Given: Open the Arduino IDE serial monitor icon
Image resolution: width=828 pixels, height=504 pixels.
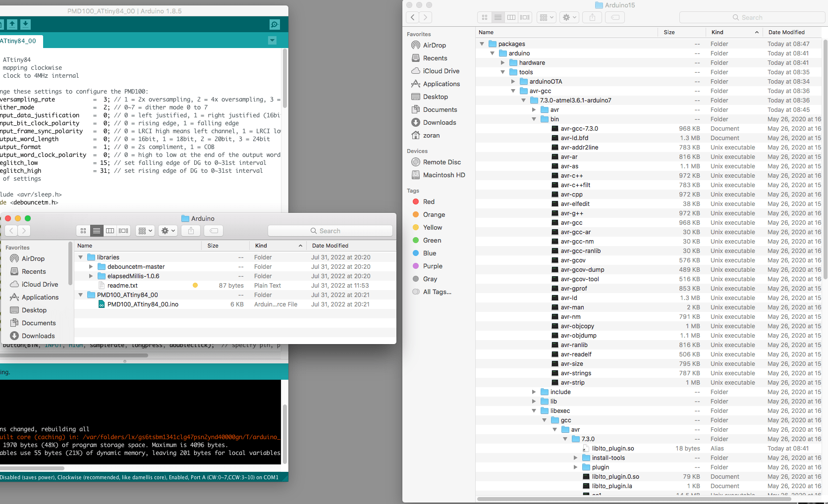Looking at the screenshot, I should (275, 24).
